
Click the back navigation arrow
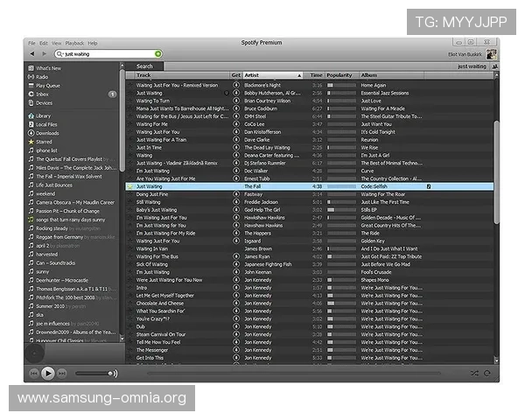[x=32, y=54]
